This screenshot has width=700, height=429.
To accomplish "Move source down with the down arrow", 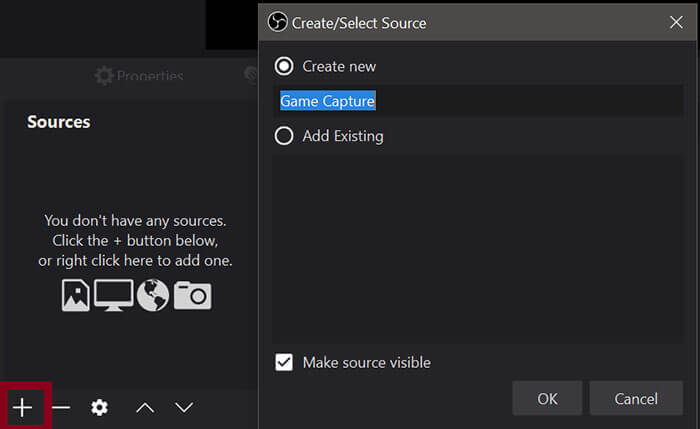I will coord(184,407).
